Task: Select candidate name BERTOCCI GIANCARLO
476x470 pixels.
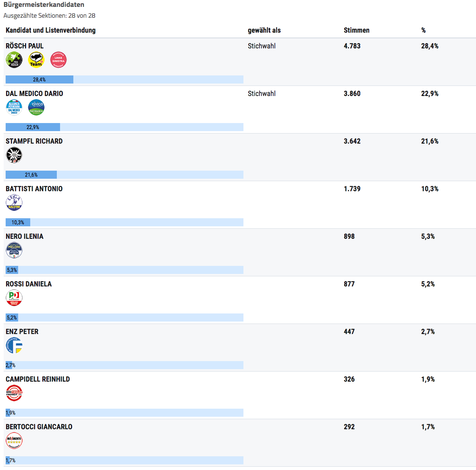Action: coord(39,427)
